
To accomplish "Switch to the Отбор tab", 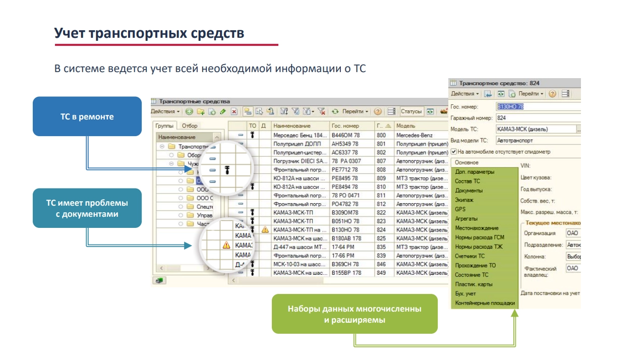I will (x=190, y=126).
